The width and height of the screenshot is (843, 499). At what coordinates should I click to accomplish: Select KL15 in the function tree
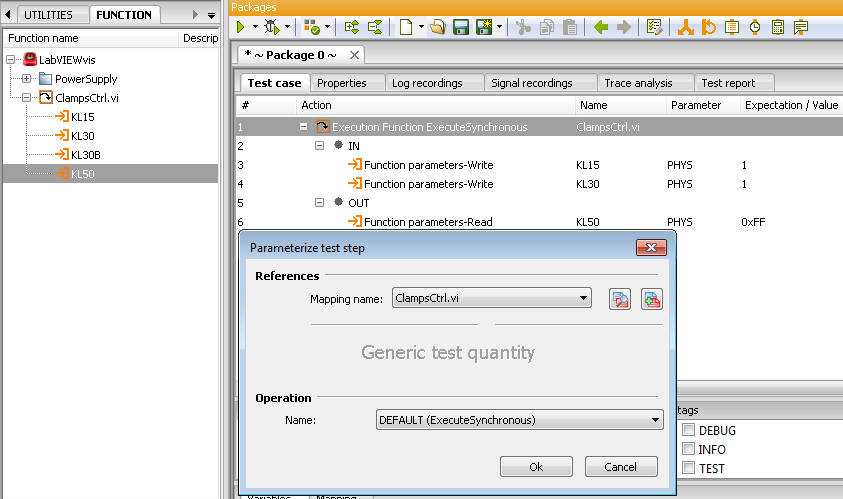[83, 117]
